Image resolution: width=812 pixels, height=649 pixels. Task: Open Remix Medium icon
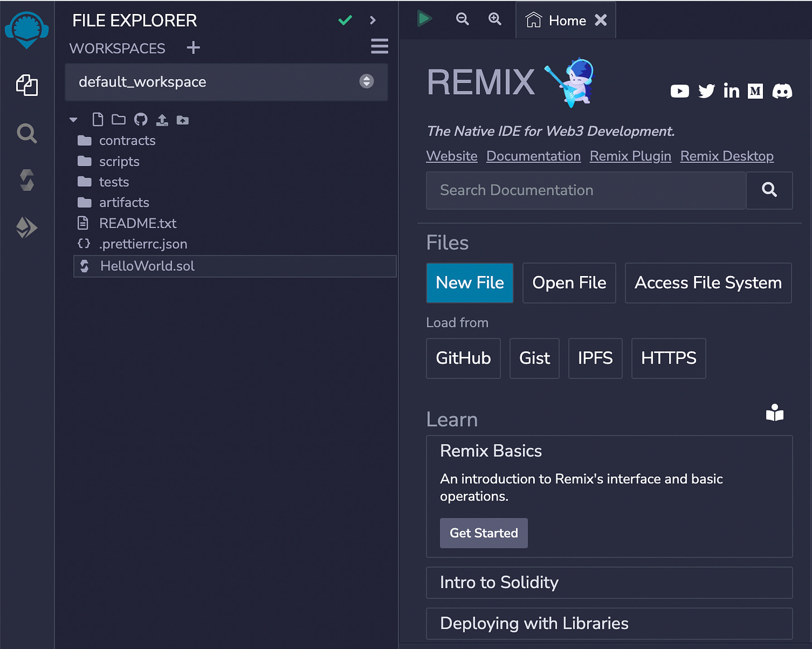point(756,91)
